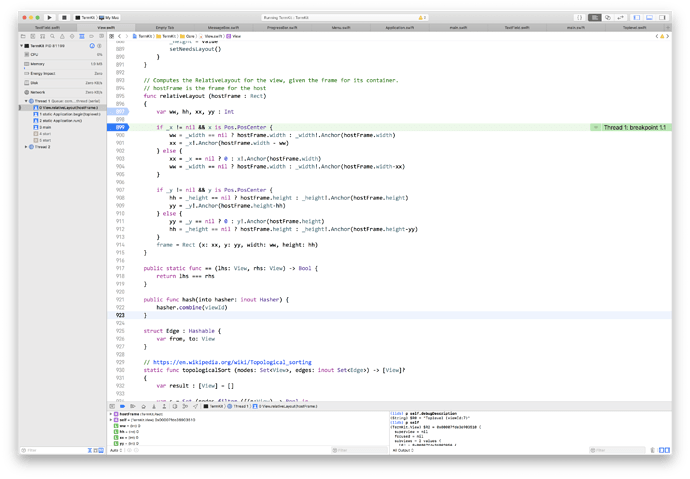Image resolution: width=690 pixels, height=479 pixels.
Task: Open the code snippet library button
Action: pyautogui.click(x=580, y=18)
